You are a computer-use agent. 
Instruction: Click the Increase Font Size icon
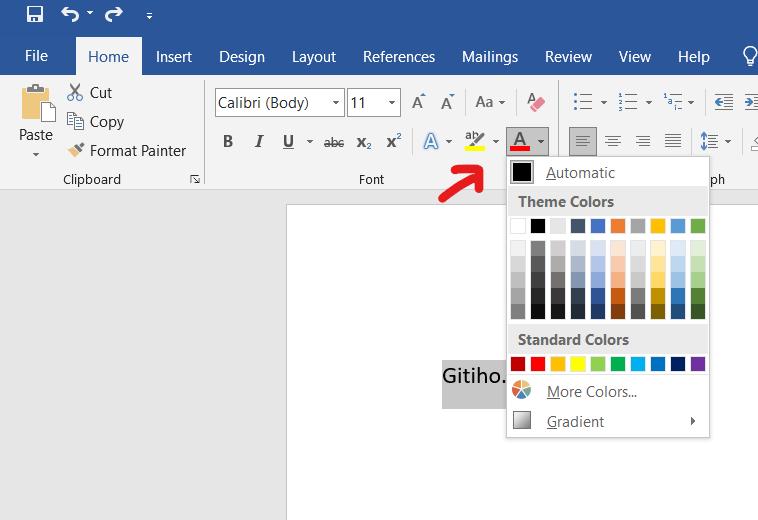(419, 102)
